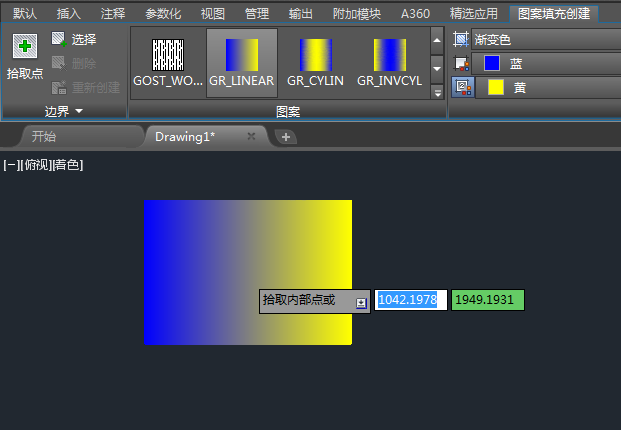Image resolution: width=621 pixels, height=430 pixels.
Task: Click the yellow (黄) color swatch
Action: (496, 87)
